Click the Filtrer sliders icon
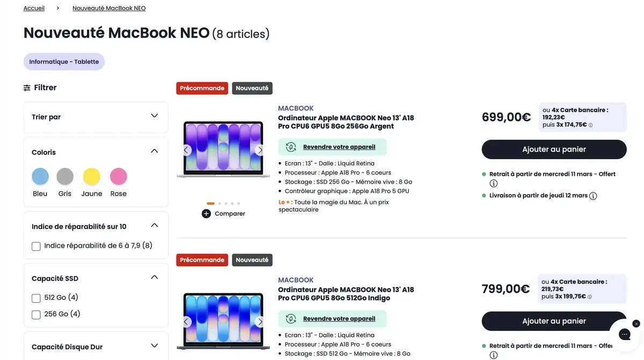644x360 pixels. (27, 88)
